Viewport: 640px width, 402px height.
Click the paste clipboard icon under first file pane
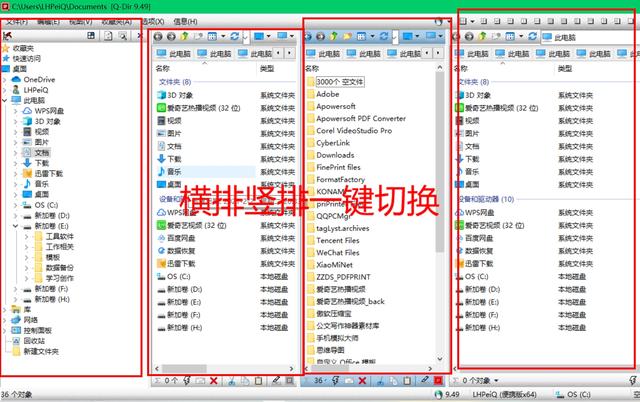[x=258, y=381]
